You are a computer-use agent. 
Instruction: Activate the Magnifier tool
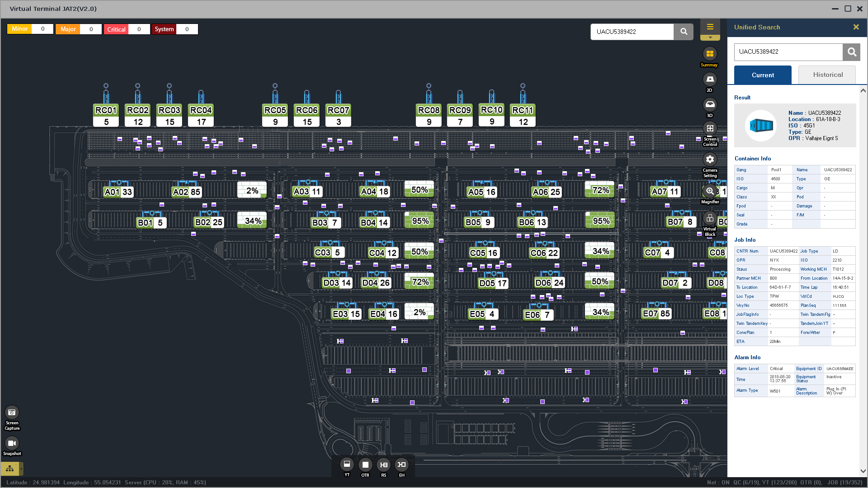(x=710, y=191)
